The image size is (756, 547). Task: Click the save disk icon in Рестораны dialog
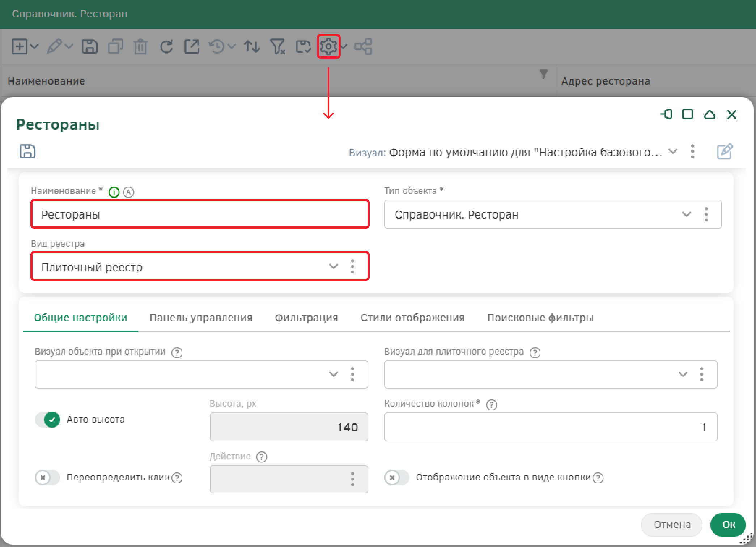pos(27,151)
